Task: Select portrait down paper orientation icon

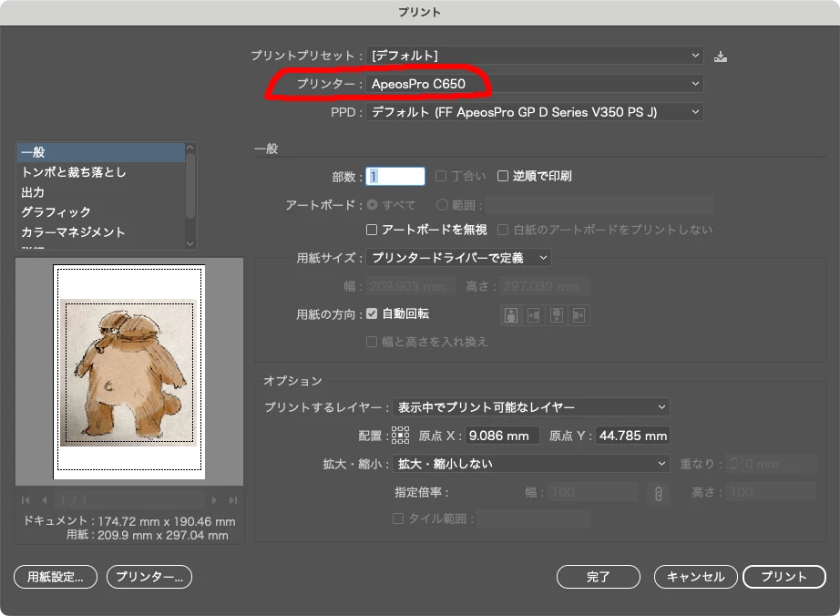Action: tap(557, 315)
